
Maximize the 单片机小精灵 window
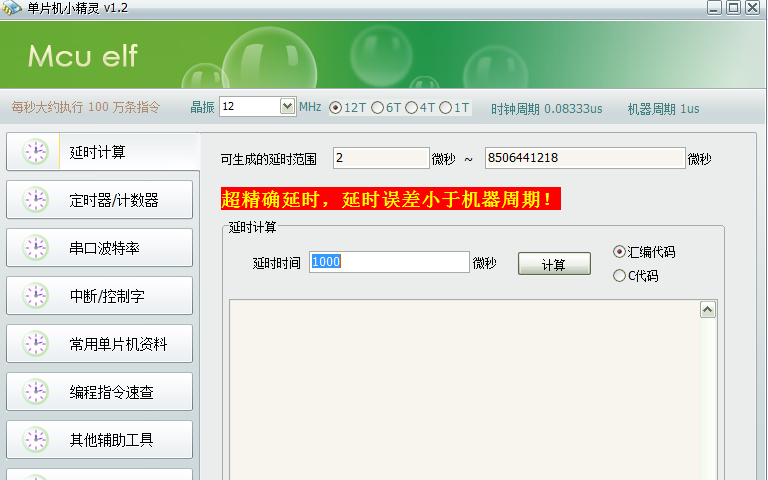point(733,7)
